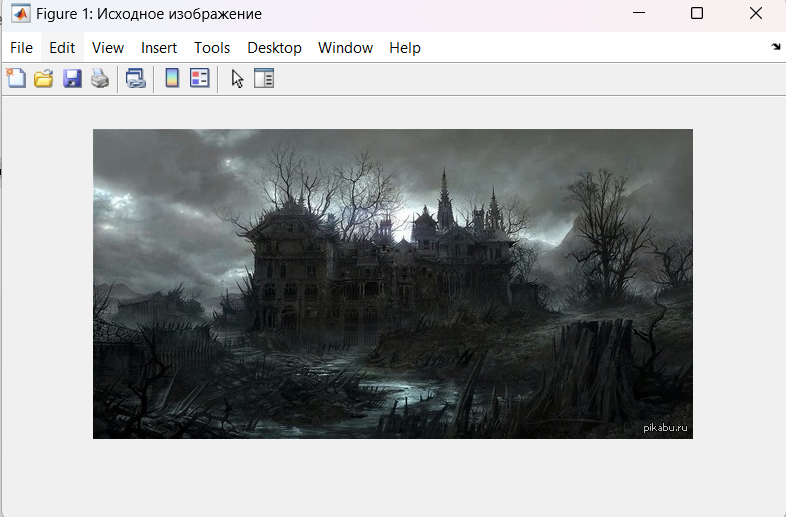786x517 pixels.
Task: Open the Desktop menu
Action: click(274, 48)
